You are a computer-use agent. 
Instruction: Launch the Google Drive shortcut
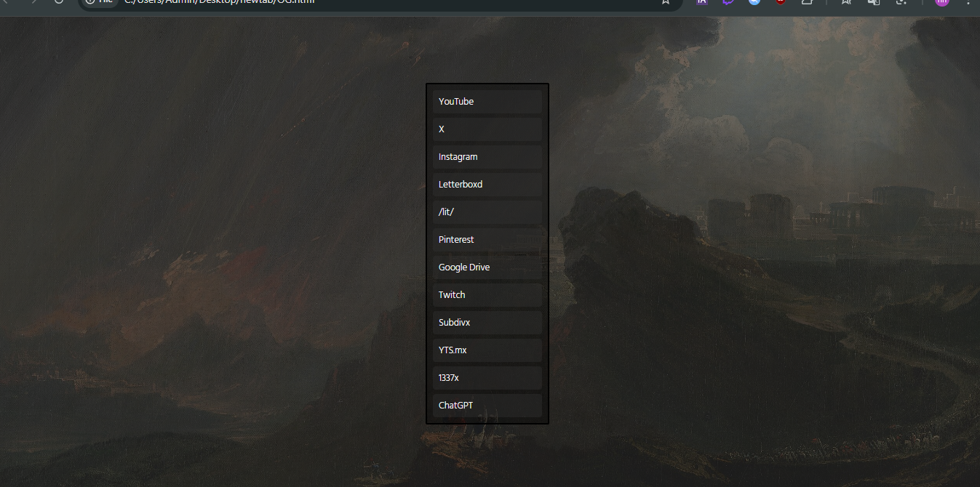pos(487,267)
